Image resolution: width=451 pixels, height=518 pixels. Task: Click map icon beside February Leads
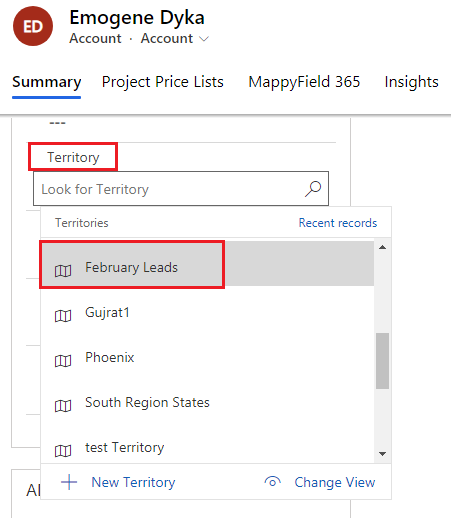click(x=63, y=271)
